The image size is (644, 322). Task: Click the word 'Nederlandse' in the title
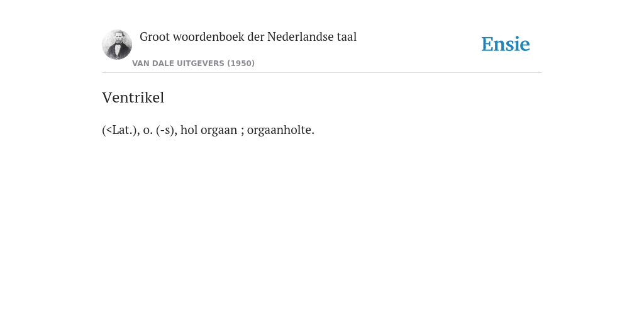(300, 37)
